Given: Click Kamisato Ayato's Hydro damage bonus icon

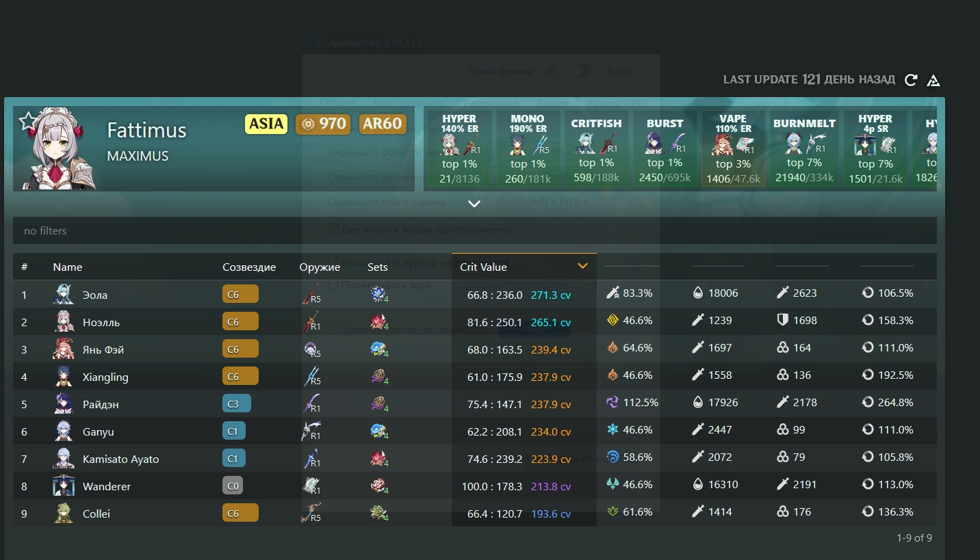Looking at the screenshot, I should point(612,457).
